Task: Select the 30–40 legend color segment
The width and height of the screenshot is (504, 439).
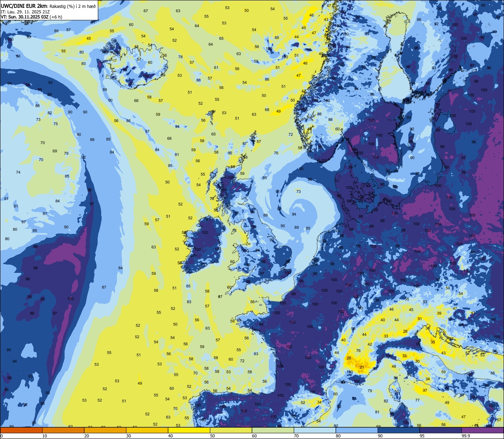Action: click(147, 430)
